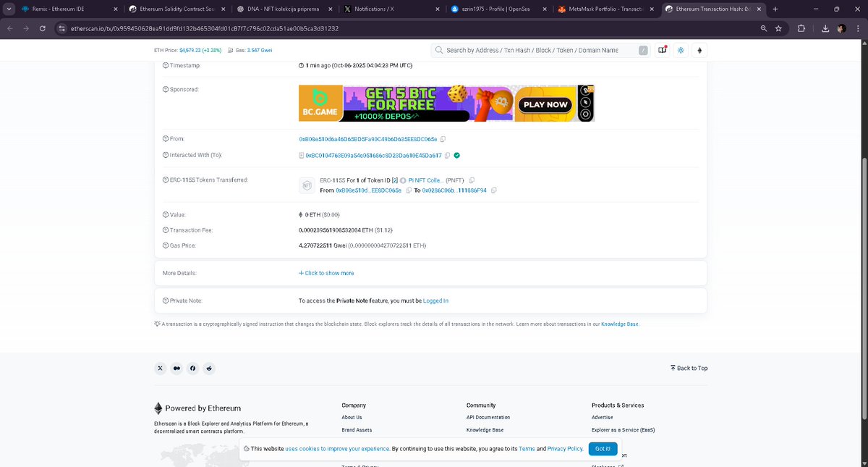Open the About Us footer link
Screen dimensions: 868x467
coord(352,417)
